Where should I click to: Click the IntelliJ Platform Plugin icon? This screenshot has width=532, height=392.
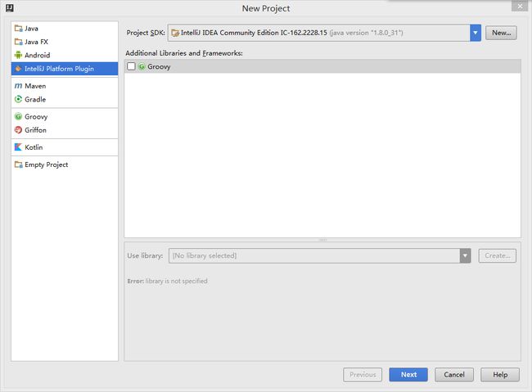18,69
